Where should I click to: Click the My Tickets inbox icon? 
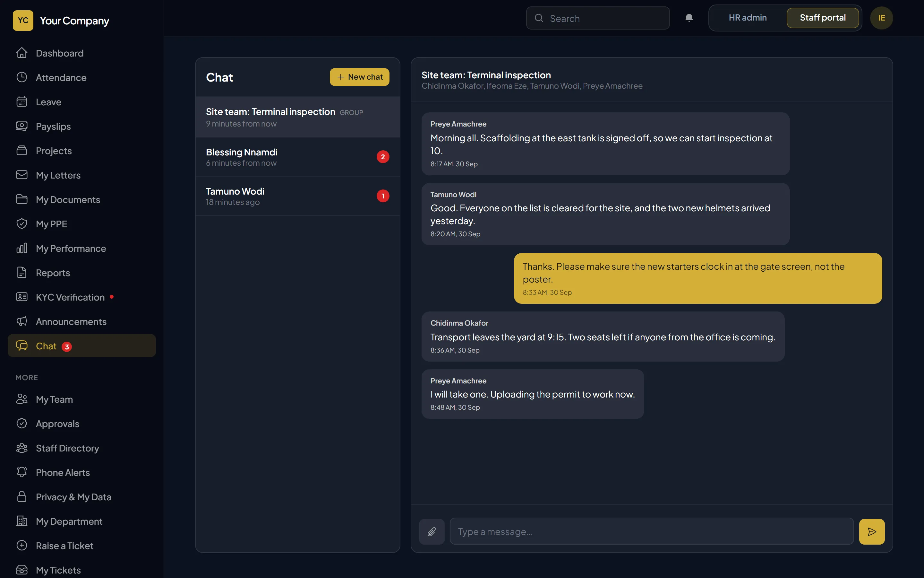tap(22, 570)
